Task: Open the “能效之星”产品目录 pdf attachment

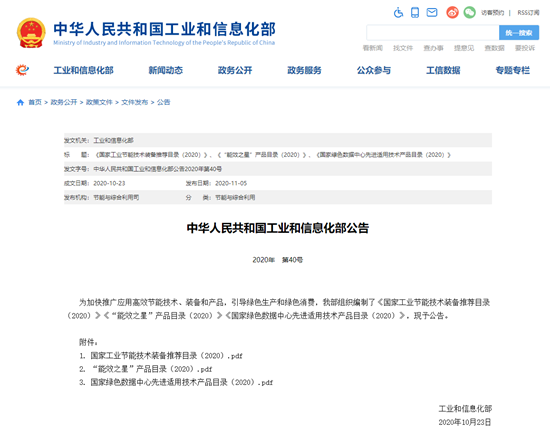Action: point(152,369)
